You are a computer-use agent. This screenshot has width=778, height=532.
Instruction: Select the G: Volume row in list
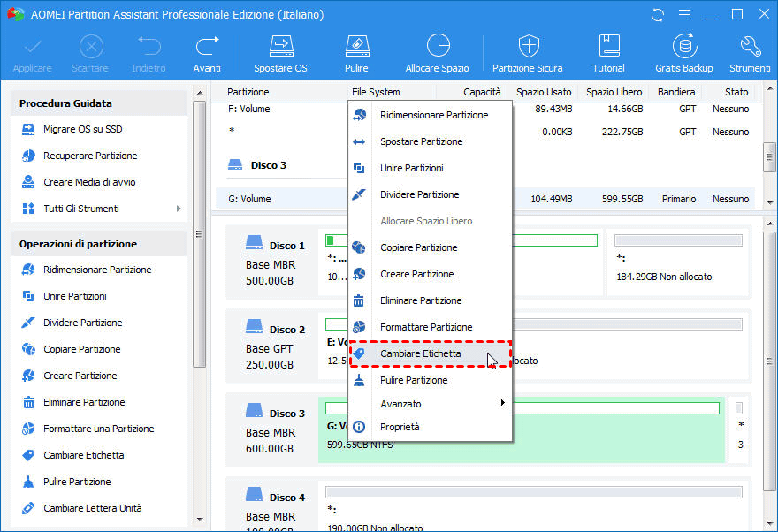484,199
